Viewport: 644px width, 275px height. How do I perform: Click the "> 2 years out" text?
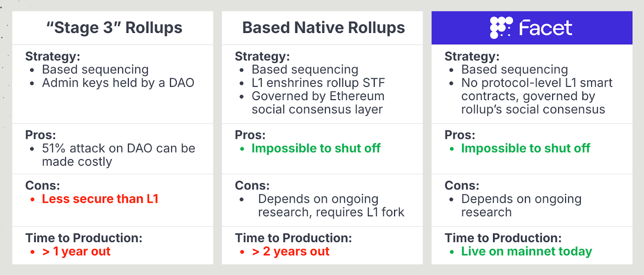(291, 251)
